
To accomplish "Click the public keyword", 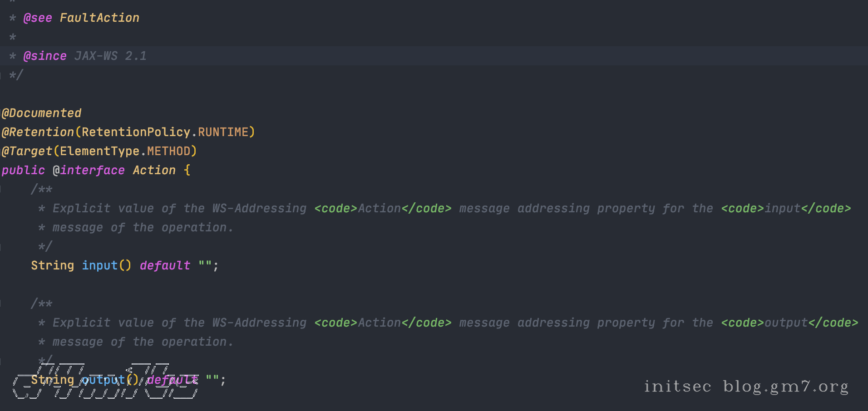I will click(23, 170).
